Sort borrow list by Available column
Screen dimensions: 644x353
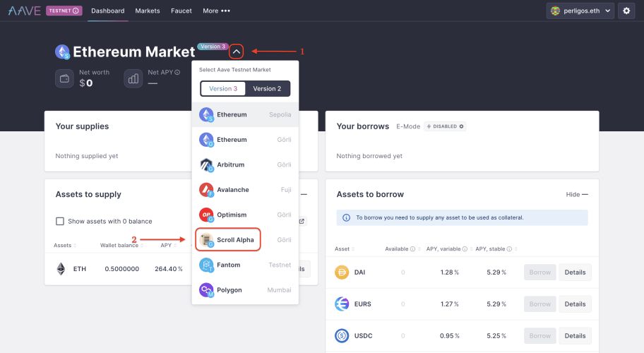click(x=402, y=249)
